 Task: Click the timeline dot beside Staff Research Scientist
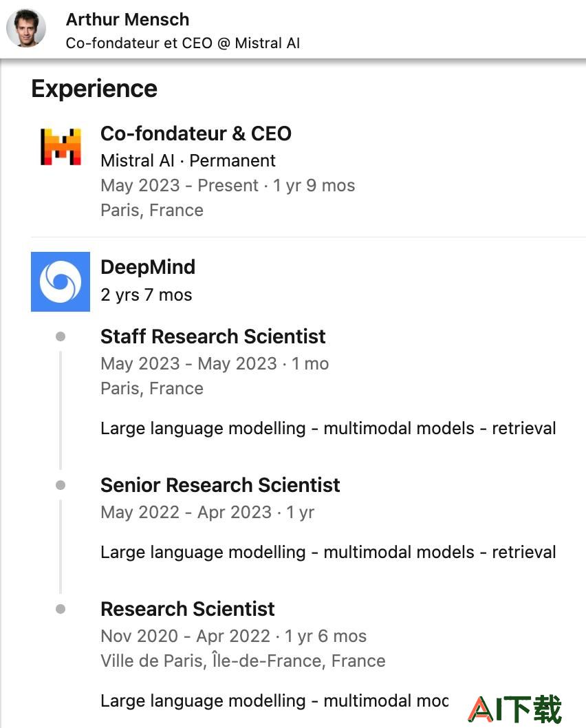coord(61,336)
